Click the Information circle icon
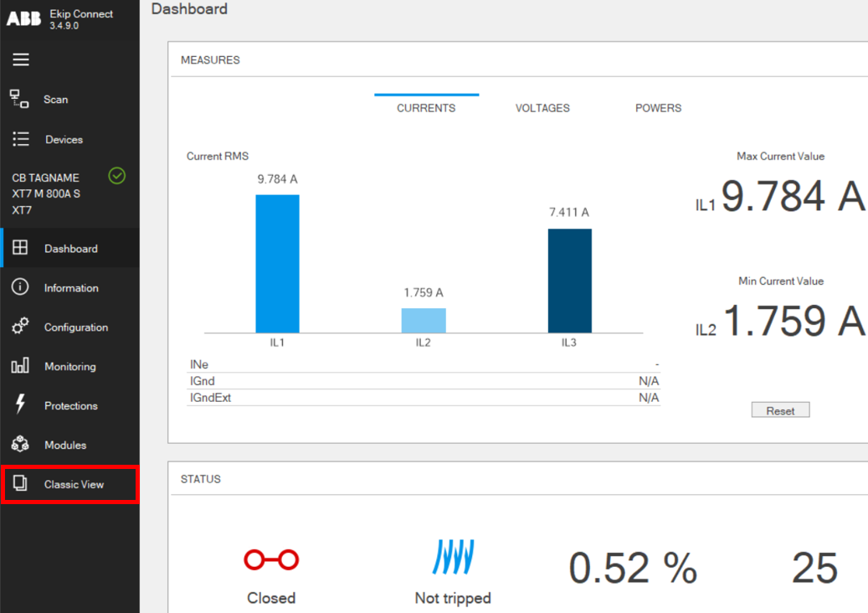This screenshot has height=613, width=868. 20,287
